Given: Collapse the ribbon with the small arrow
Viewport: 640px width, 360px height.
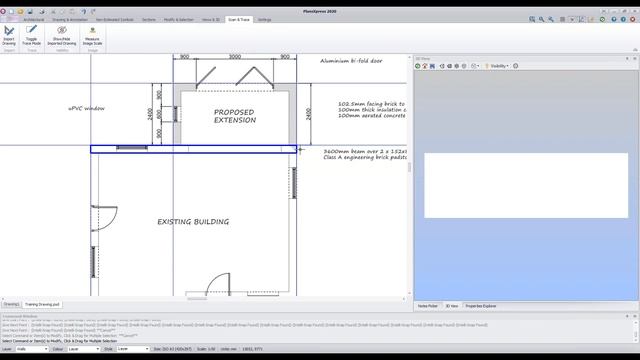Looking at the screenshot, I should pyautogui.click(x=635, y=50).
